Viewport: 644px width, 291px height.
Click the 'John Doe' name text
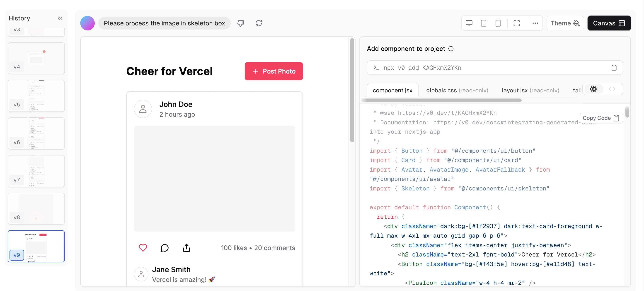[176, 104]
